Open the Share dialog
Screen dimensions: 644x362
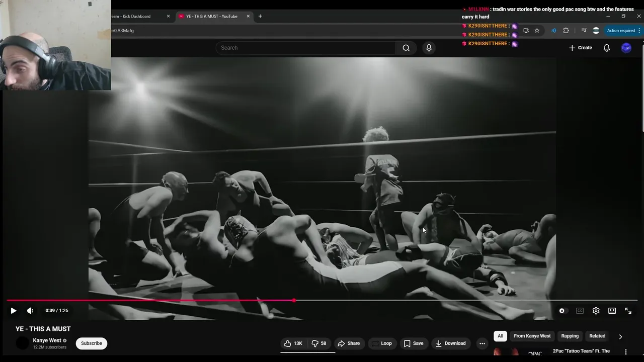pos(349,343)
